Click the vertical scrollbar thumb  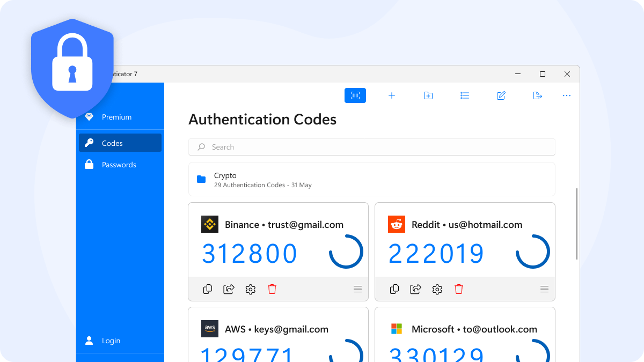[577, 224]
